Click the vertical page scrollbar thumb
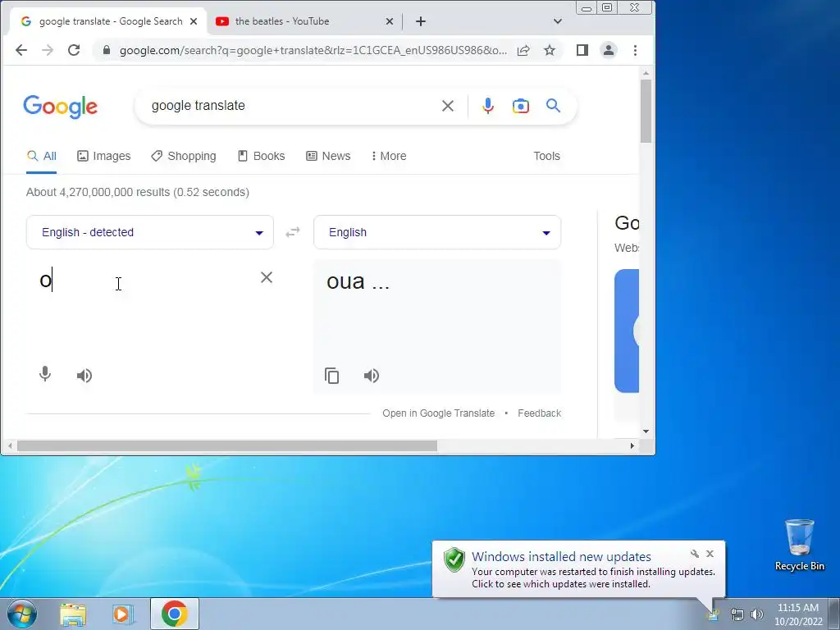 (x=646, y=111)
